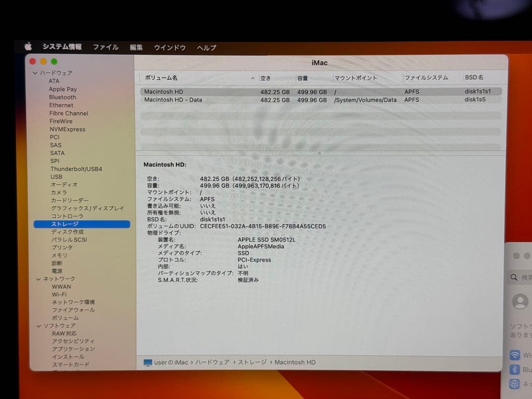This screenshot has width=532, height=399.
Task: Open the ヘルプ menu
Action: pyautogui.click(x=206, y=47)
